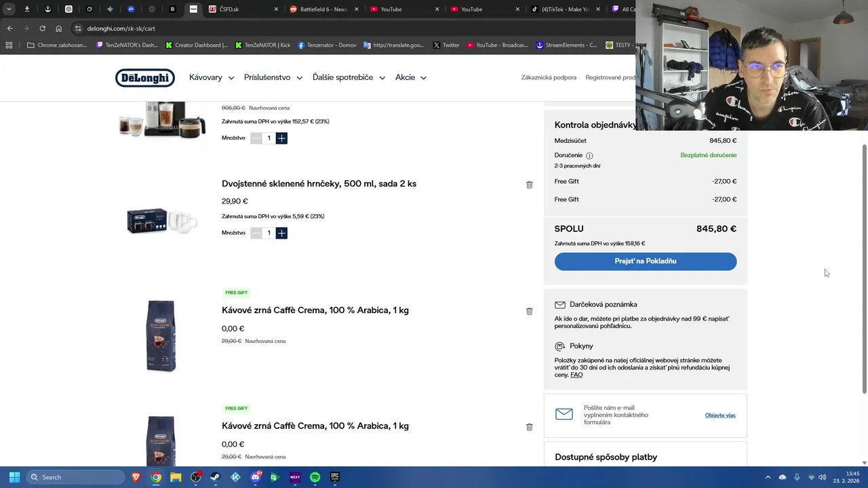Expand the Príslušenstvo menu
The height and width of the screenshot is (488, 868).
[x=273, y=77]
